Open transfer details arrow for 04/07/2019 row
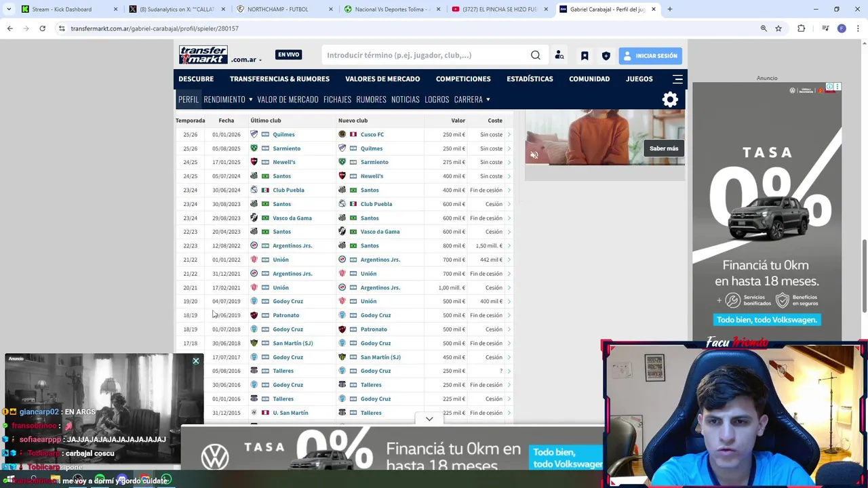 (509, 301)
